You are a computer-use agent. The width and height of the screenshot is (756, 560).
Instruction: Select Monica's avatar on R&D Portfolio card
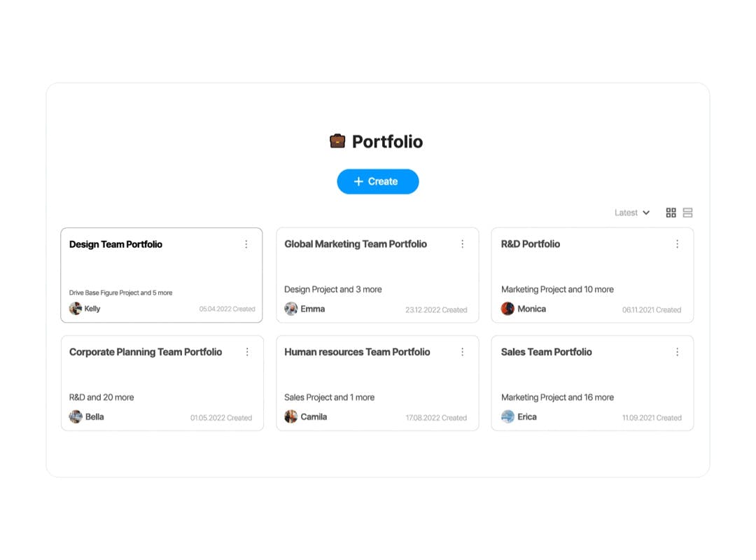pos(507,309)
